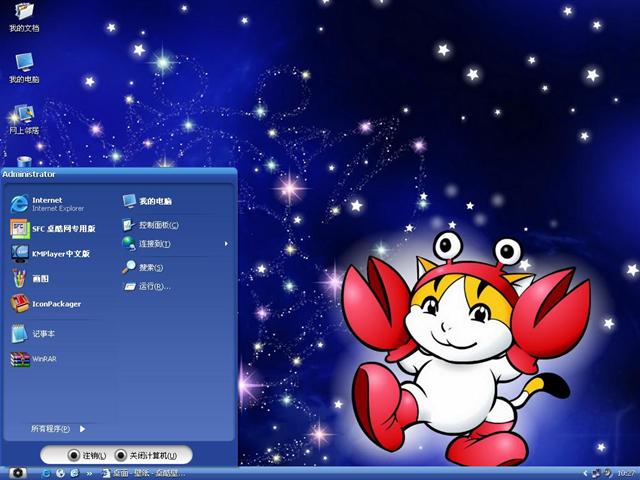Open first blue quick launch icon
This screenshot has width=640, height=480.
[46, 473]
